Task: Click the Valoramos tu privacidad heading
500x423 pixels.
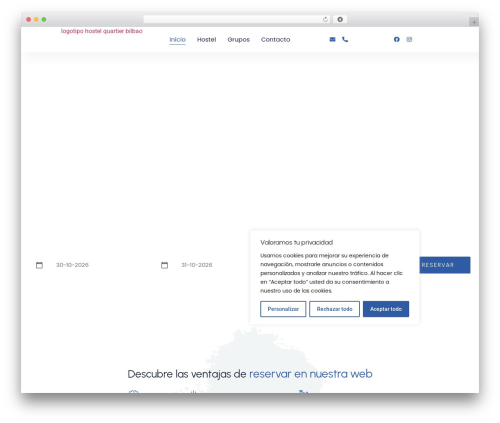Action: (297, 242)
